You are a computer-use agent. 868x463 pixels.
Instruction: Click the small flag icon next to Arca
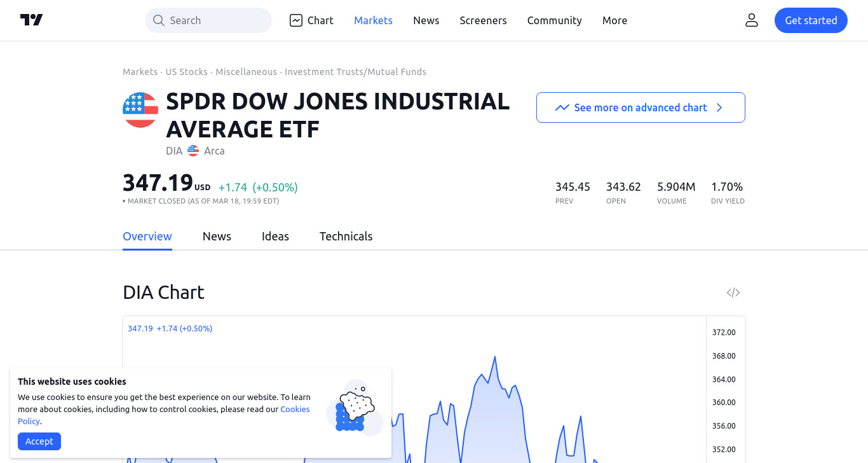(193, 151)
